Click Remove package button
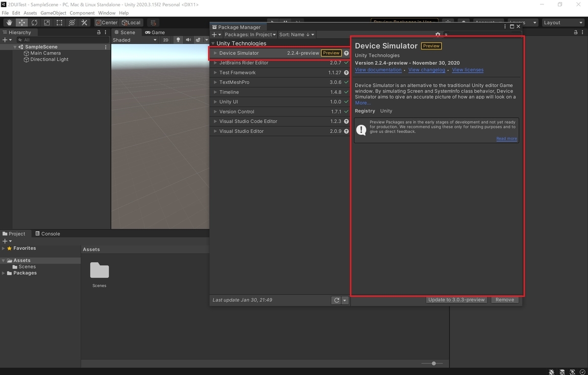588x375 pixels. tap(505, 300)
